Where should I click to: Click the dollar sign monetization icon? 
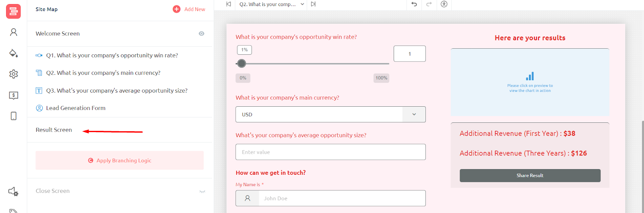click(14, 95)
